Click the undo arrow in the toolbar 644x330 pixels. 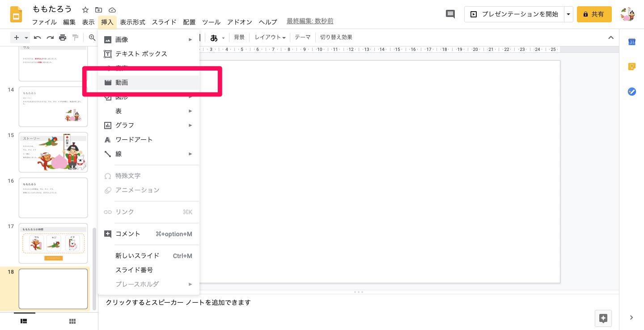click(38, 38)
